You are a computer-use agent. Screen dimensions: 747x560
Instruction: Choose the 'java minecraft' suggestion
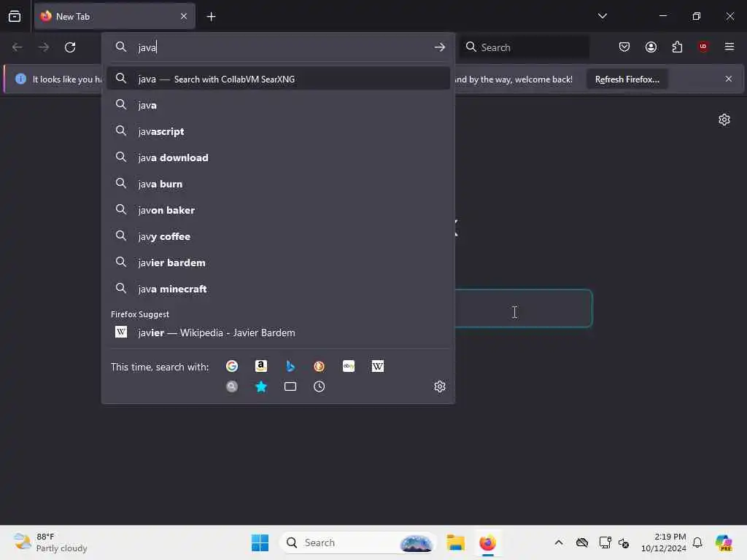coord(278,289)
